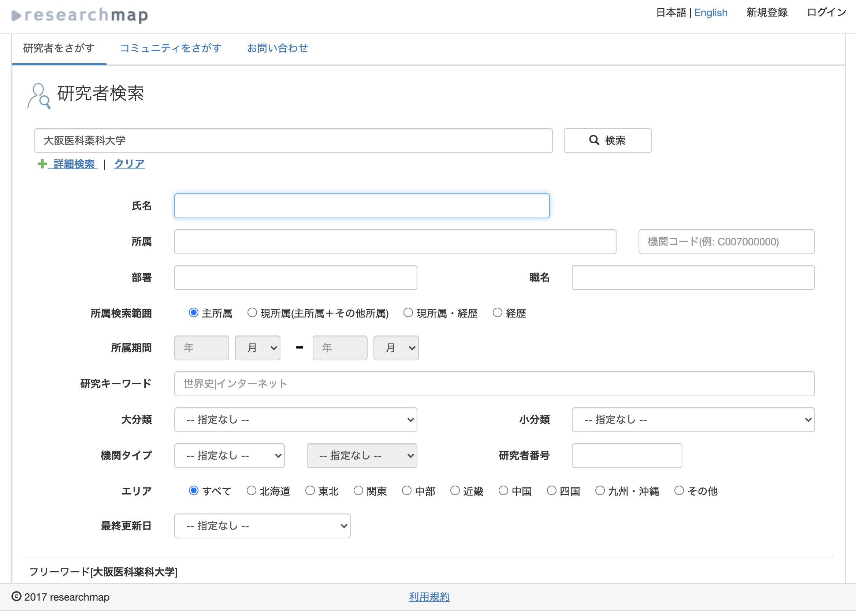
Task: Switch language to 日本語
Action: pos(671,12)
